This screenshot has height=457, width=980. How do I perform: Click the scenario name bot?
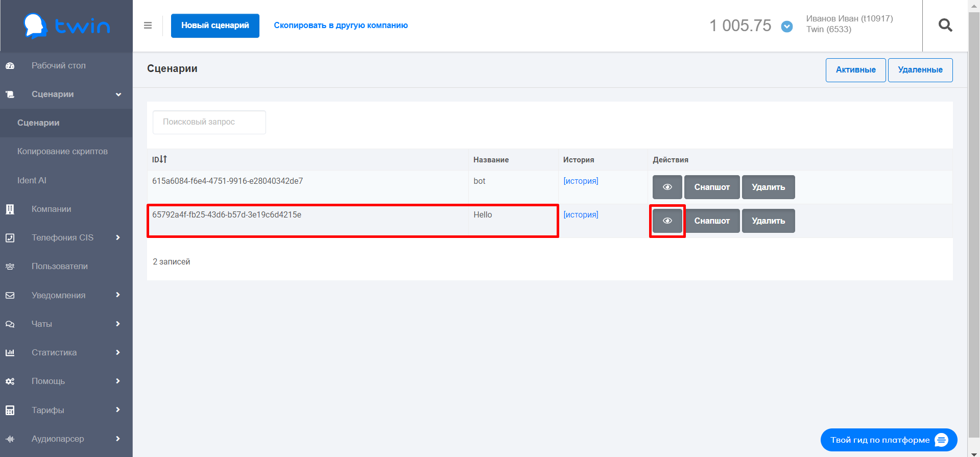480,181
